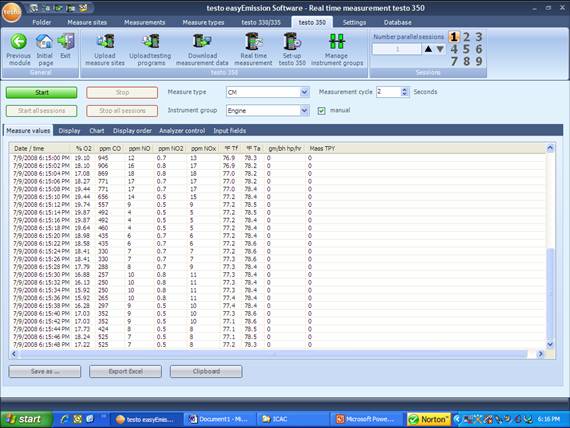Screen dimensions: 570x428
Task: Click the Stop button
Action: point(122,93)
